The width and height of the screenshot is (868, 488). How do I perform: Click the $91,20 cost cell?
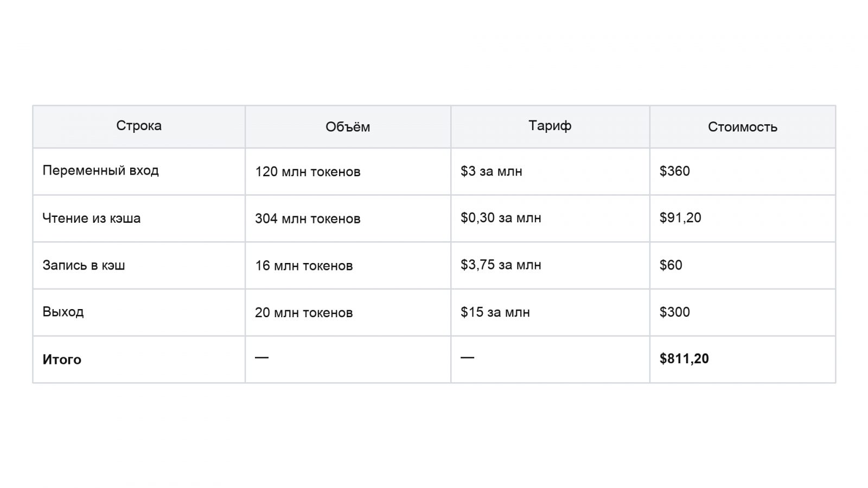coord(680,218)
